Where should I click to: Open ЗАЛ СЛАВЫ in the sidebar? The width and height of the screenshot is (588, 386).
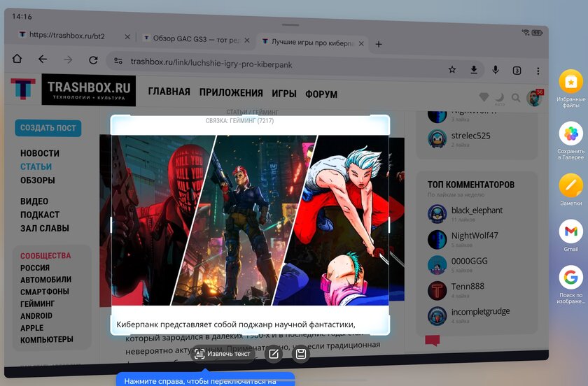coord(45,228)
